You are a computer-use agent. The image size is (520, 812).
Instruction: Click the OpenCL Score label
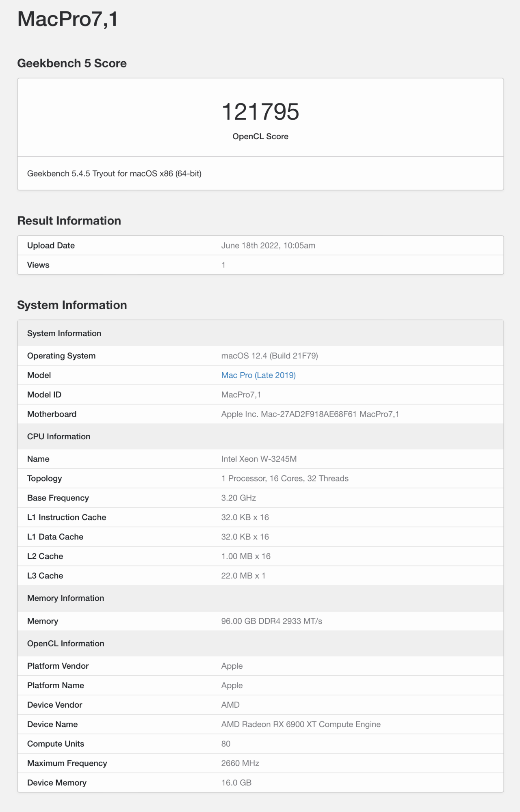pyautogui.click(x=260, y=136)
